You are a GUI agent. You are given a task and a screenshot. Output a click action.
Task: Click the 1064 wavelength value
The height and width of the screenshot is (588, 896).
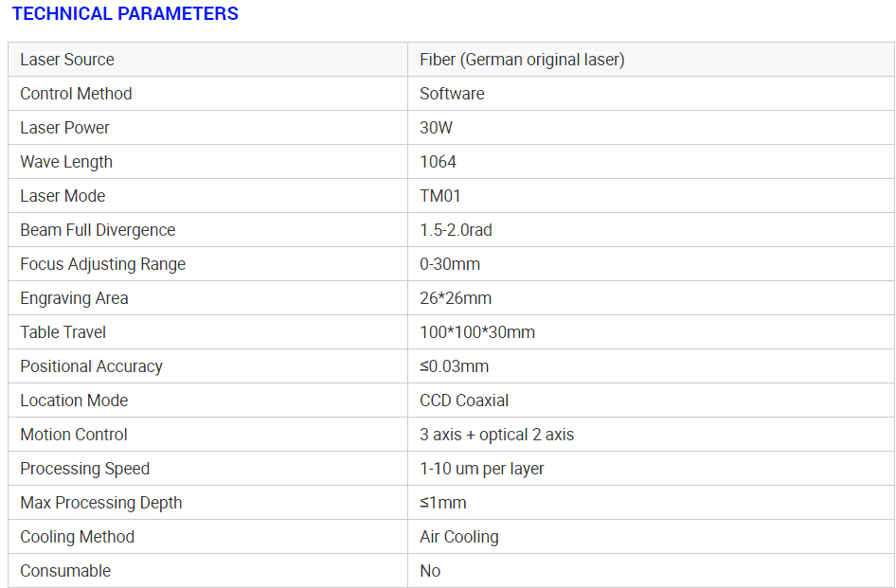pos(438,162)
